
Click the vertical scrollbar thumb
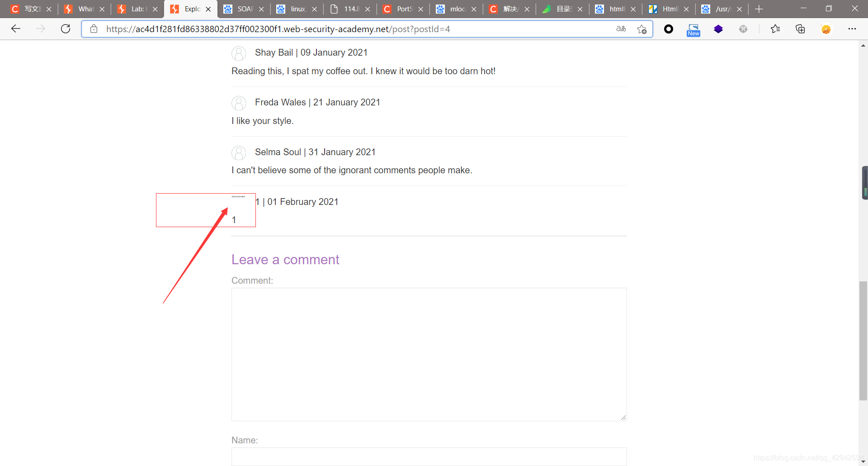click(x=863, y=341)
